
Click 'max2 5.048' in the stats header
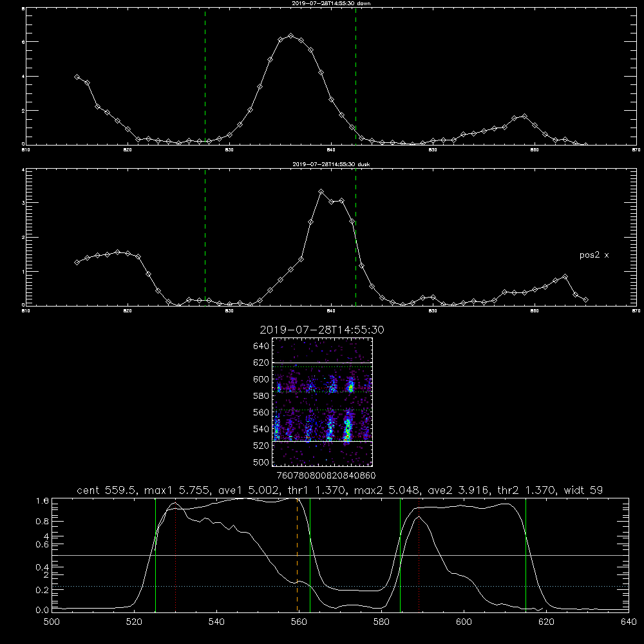tap(386, 490)
